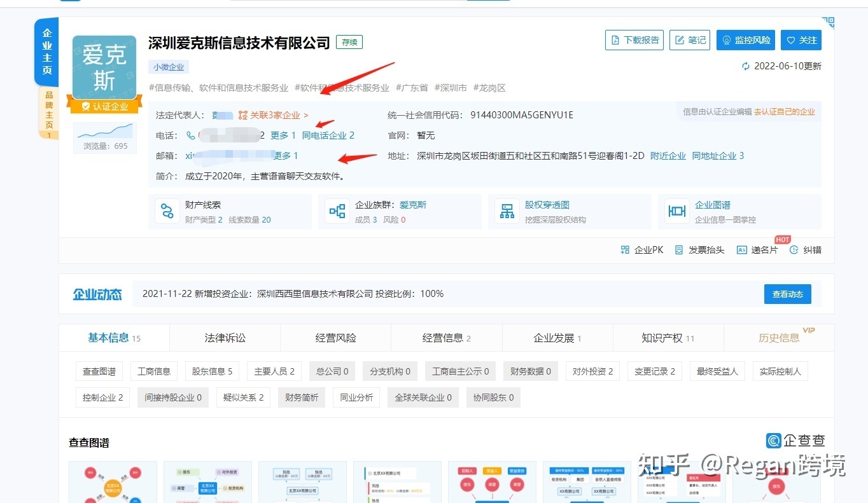Select the 疑似关系 2 chip
The height and width of the screenshot is (503, 868).
tap(243, 398)
